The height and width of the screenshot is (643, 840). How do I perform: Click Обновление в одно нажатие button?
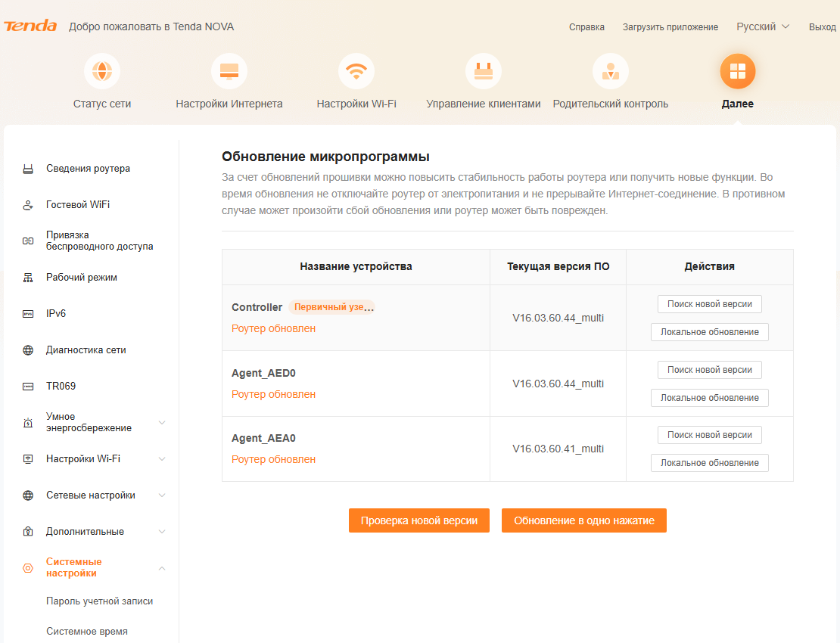pyautogui.click(x=584, y=520)
